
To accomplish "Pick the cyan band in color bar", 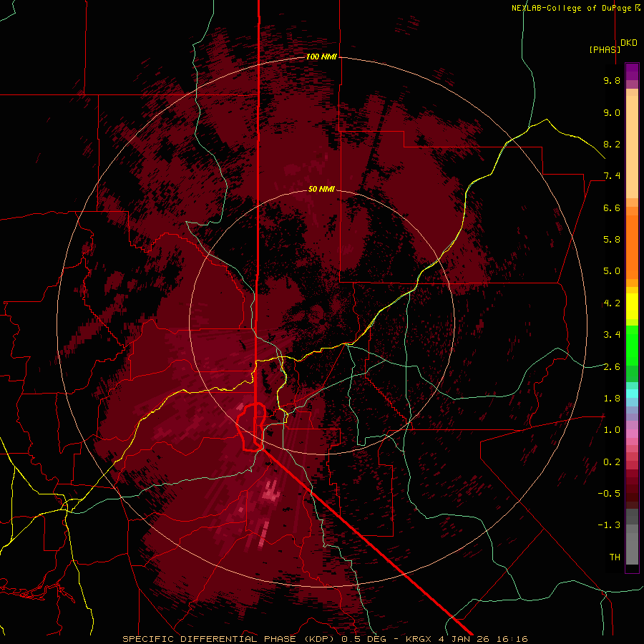I will [x=632, y=394].
